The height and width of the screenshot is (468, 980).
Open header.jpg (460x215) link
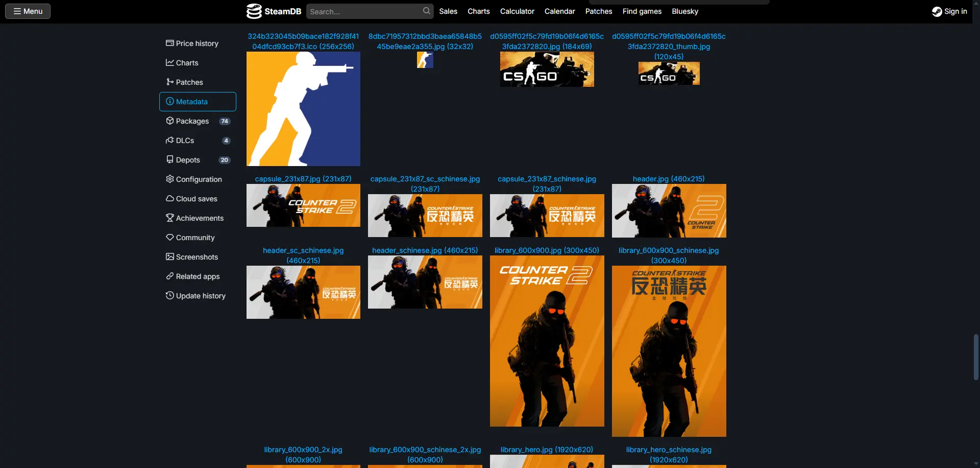[669, 179]
